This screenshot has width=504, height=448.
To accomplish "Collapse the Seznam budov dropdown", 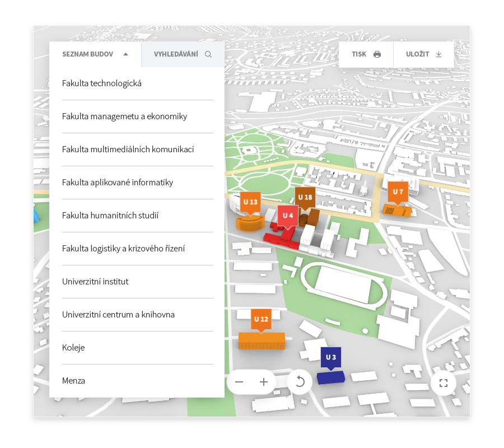I will pyautogui.click(x=95, y=54).
